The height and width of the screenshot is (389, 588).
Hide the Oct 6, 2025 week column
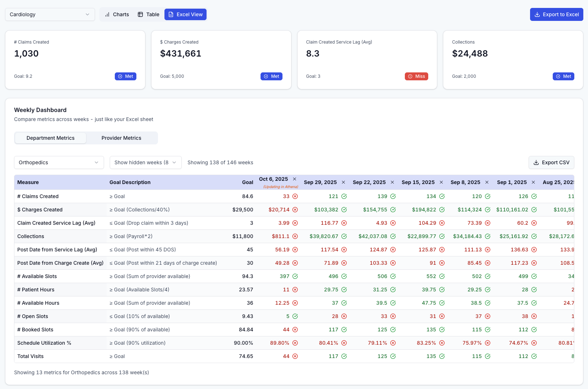294,179
